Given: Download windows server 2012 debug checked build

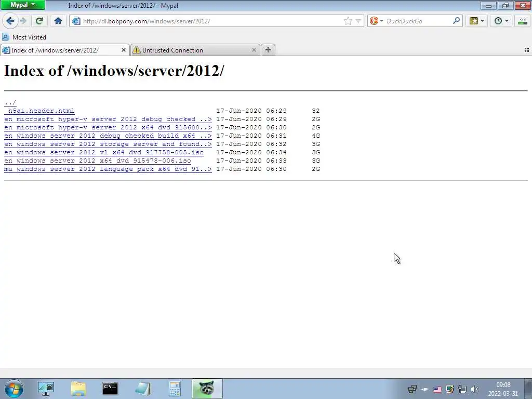Looking at the screenshot, I should pos(108,136).
